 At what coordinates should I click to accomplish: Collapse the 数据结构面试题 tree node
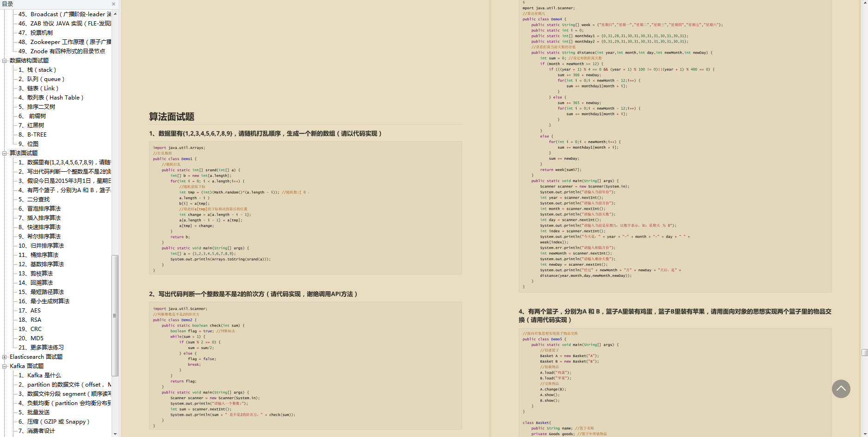5,61
